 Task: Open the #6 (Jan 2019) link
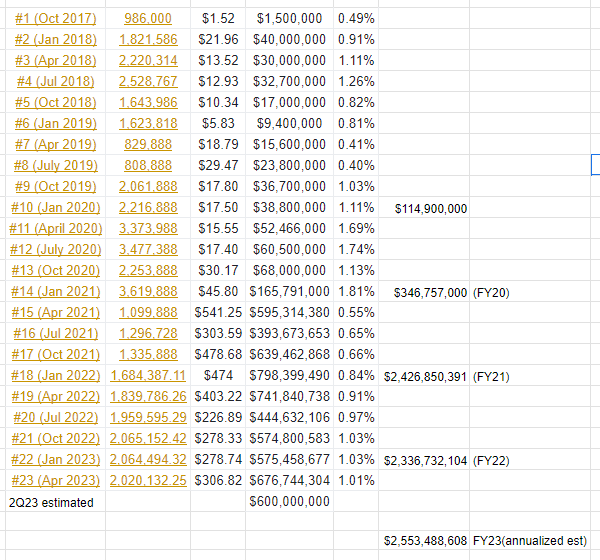click(55, 124)
